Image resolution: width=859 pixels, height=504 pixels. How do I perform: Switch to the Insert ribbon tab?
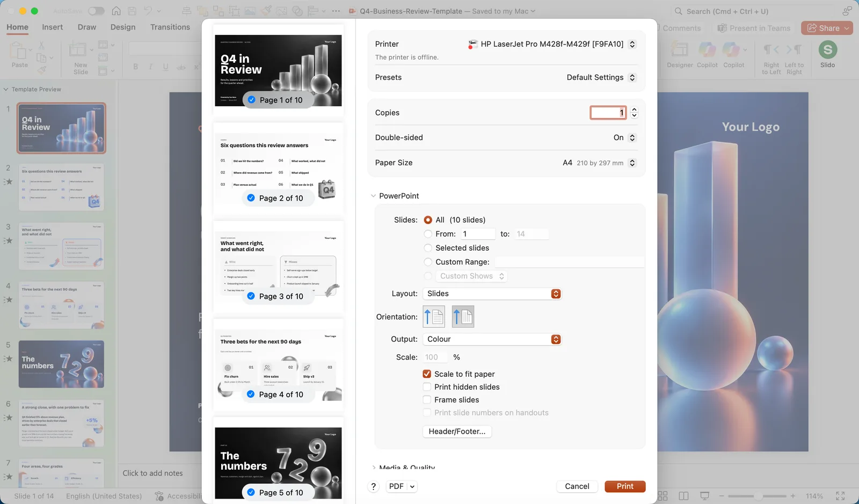pyautogui.click(x=52, y=27)
